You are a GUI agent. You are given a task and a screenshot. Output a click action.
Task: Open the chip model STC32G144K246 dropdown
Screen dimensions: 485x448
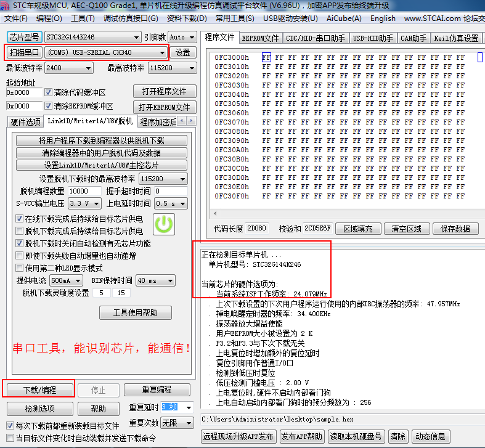93,37
